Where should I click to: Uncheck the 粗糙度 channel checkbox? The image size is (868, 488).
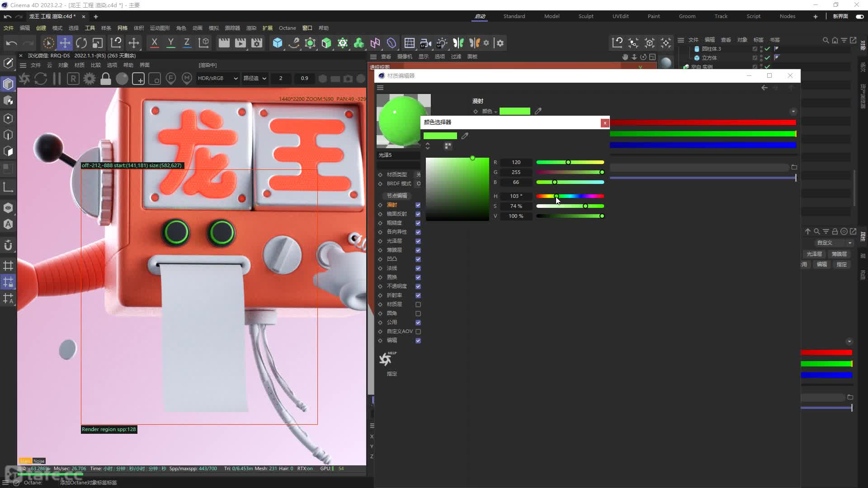(x=418, y=223)
